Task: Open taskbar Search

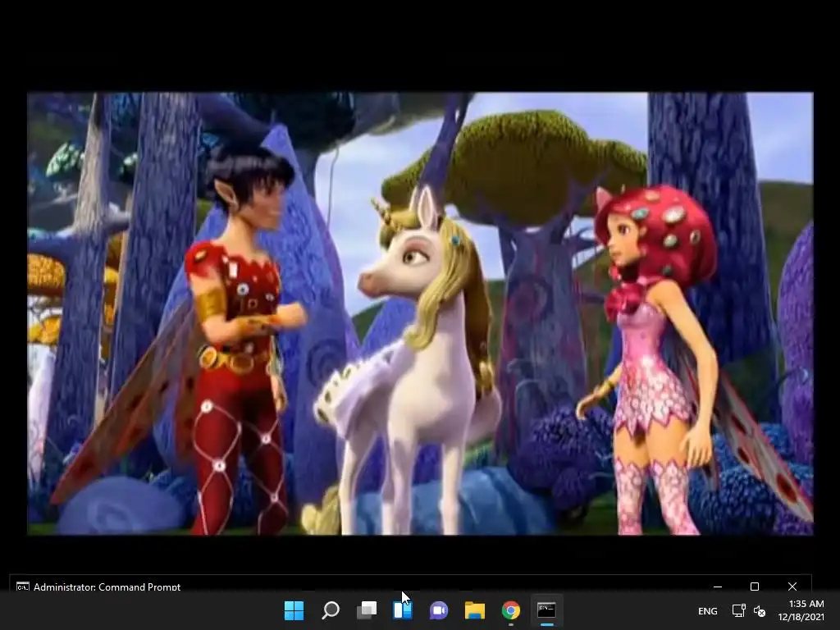Action: click(x=330, y=610)
